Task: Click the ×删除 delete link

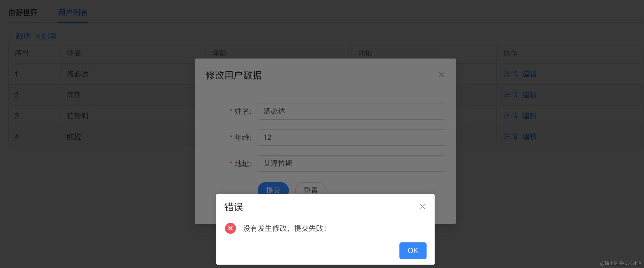Action: click(x=46, y=36)
